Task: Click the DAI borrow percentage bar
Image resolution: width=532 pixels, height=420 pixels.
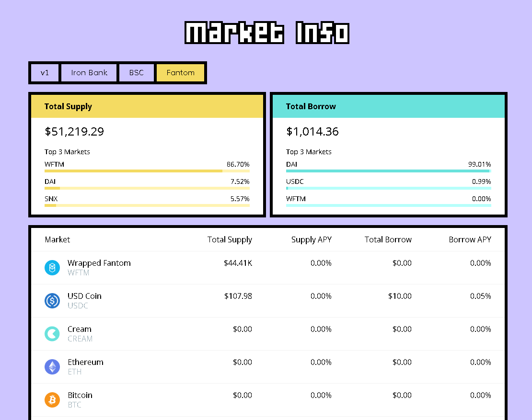Action: (x=389, y=171)
